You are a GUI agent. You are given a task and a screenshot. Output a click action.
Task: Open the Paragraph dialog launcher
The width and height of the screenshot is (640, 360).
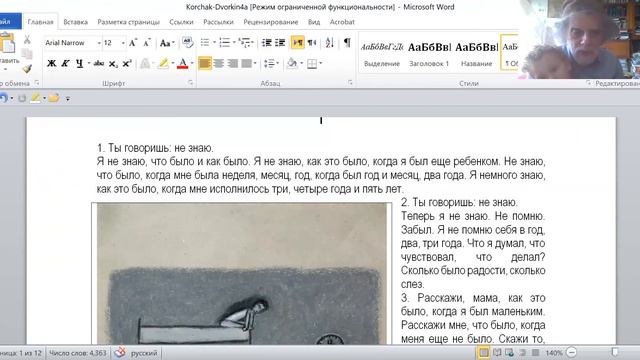coord(350,83)
